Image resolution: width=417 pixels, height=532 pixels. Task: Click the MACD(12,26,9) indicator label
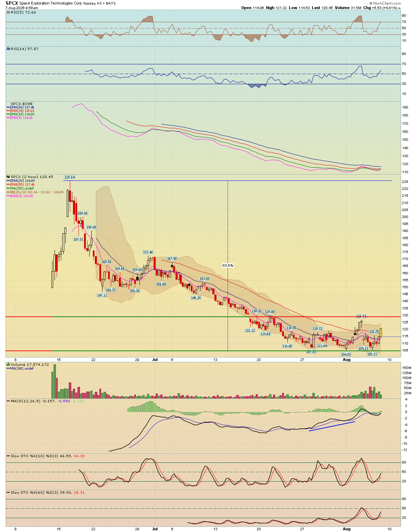coord(26,401)
